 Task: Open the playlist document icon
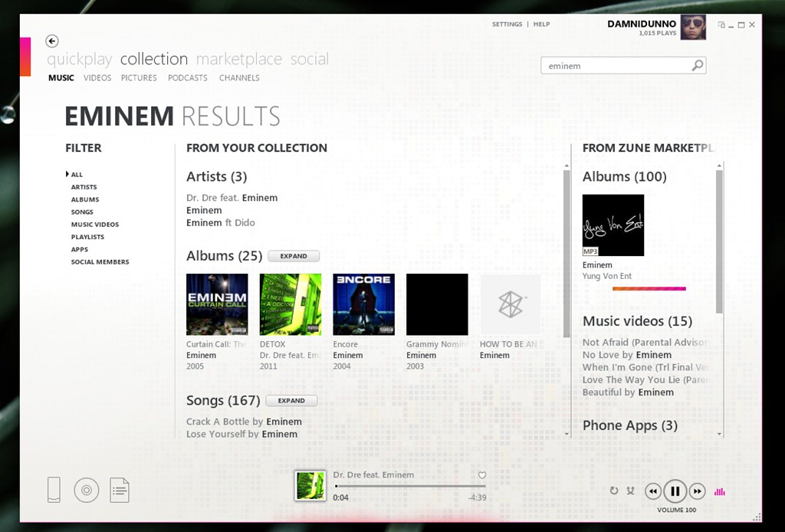click(120, 490)
